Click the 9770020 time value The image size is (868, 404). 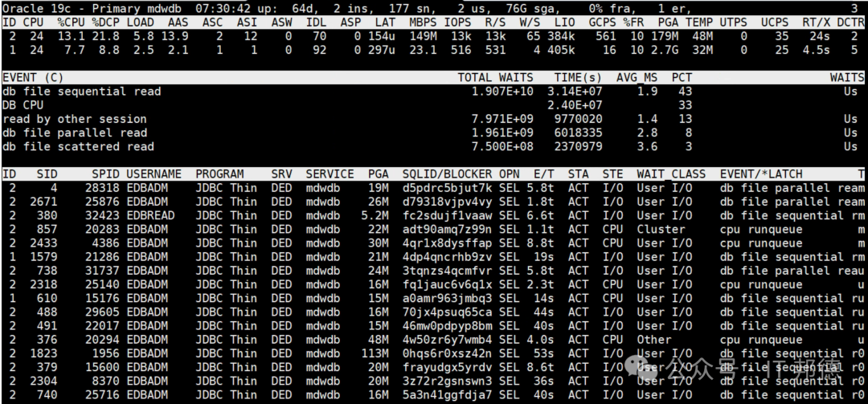pos(578,119)
